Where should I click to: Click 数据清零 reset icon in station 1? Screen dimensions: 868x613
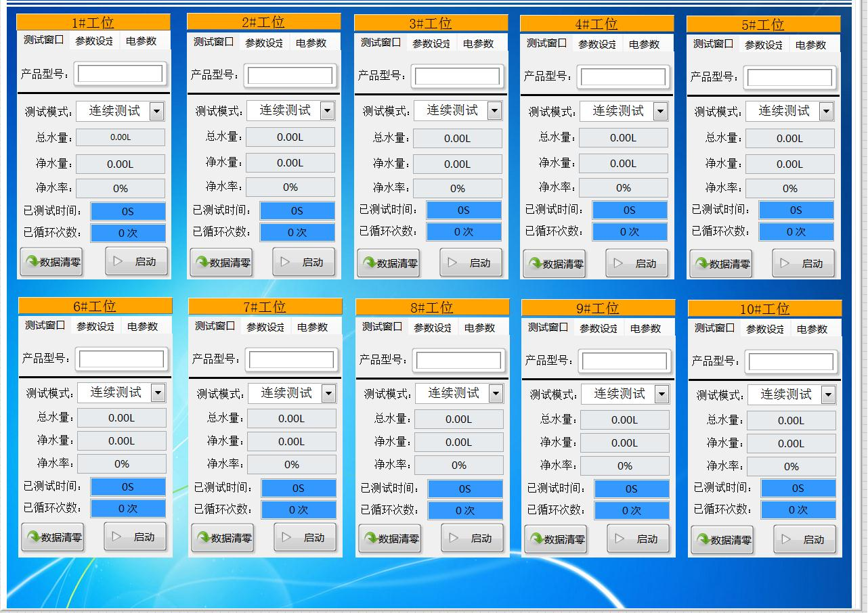32,262
